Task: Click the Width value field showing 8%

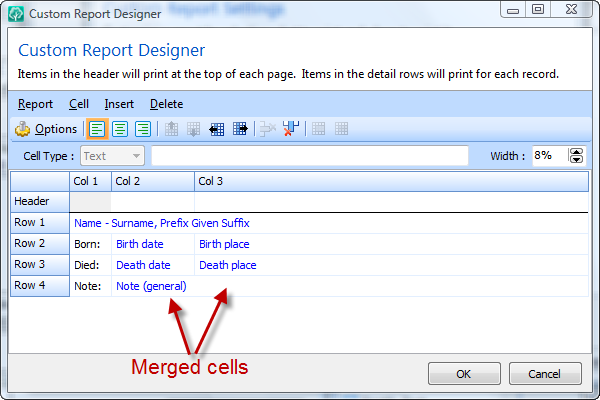Action: [549, 156]
